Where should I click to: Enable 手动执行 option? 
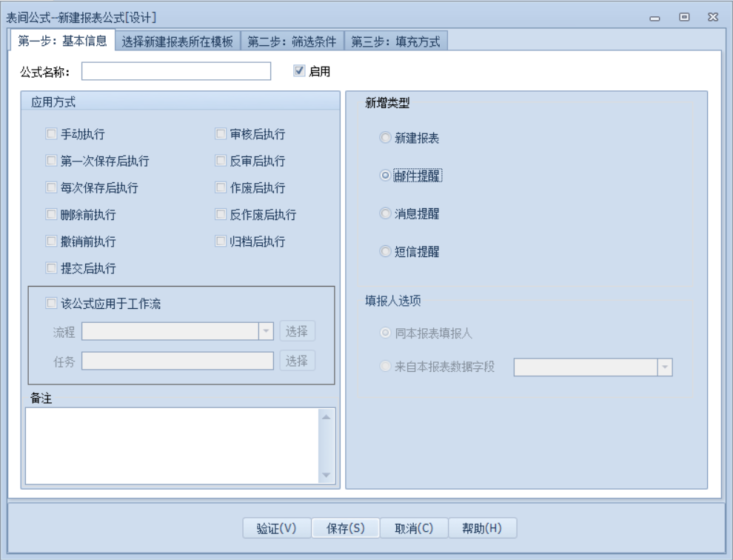tap(51, 134)
